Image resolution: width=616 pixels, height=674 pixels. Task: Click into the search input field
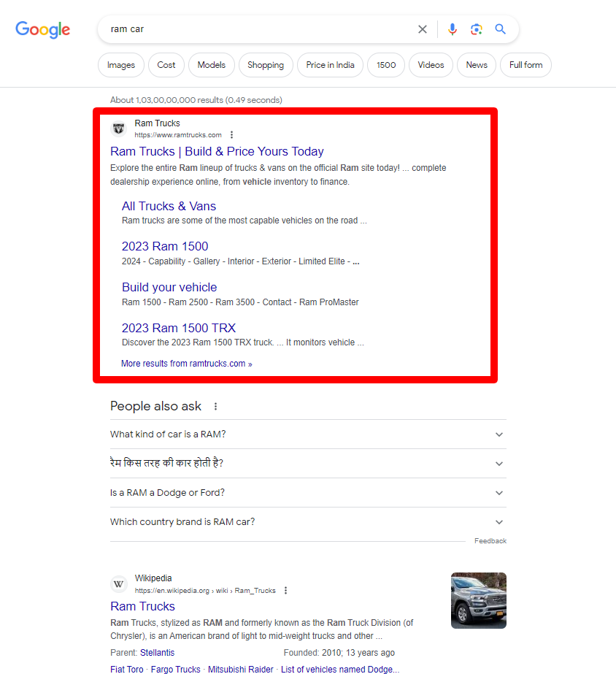[255, 29]
